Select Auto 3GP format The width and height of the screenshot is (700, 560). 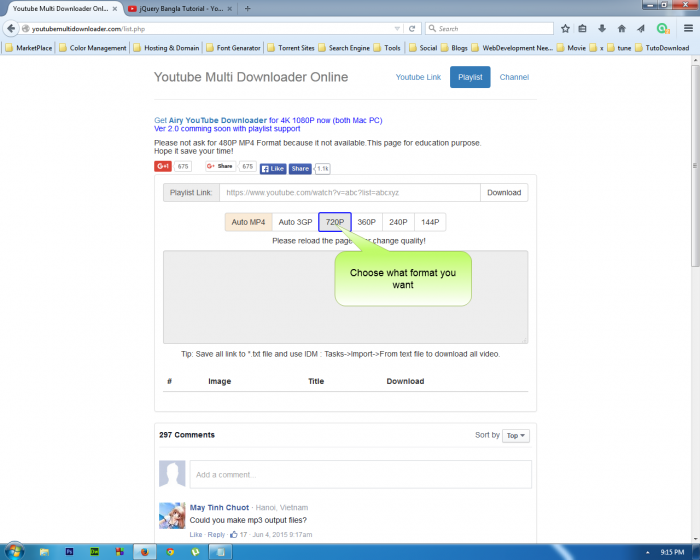(295, 222)
